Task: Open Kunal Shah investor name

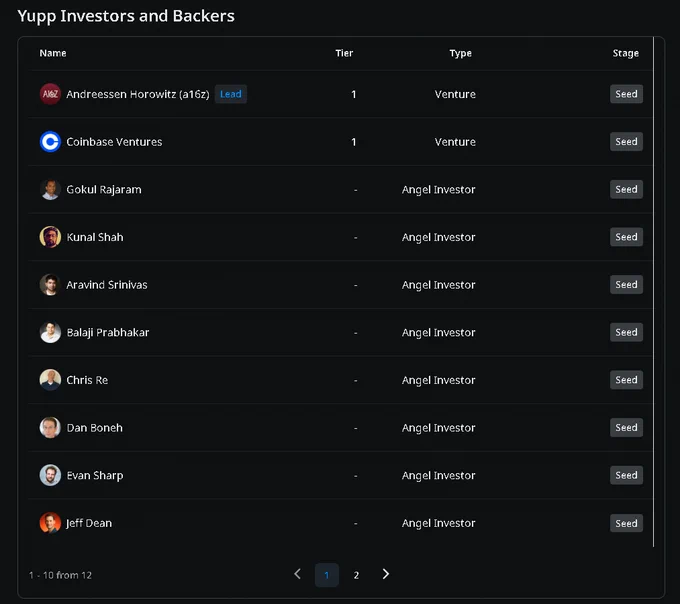Action: (x=95, y=237)
